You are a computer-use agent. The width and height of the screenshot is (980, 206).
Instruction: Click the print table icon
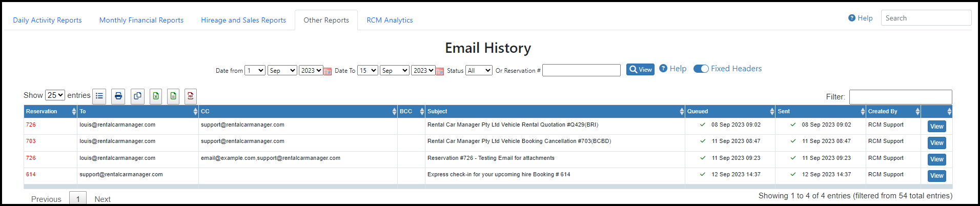[x=118, y=96]
